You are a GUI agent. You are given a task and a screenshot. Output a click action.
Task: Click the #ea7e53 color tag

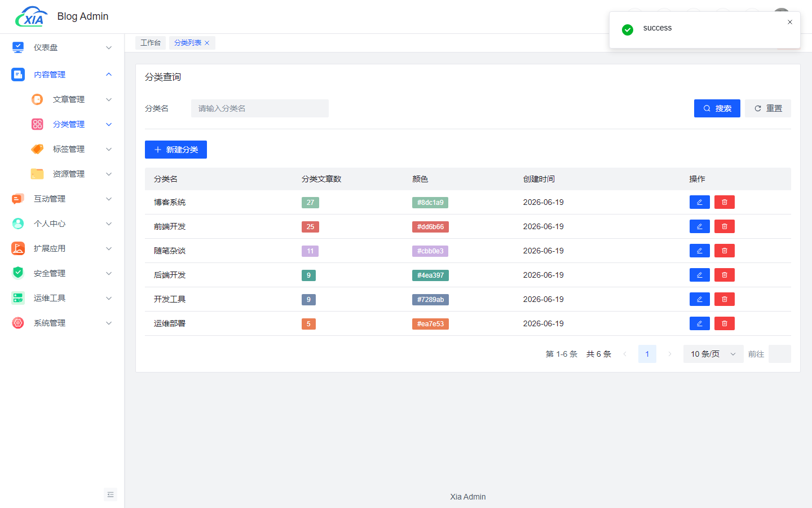[430, 324]
